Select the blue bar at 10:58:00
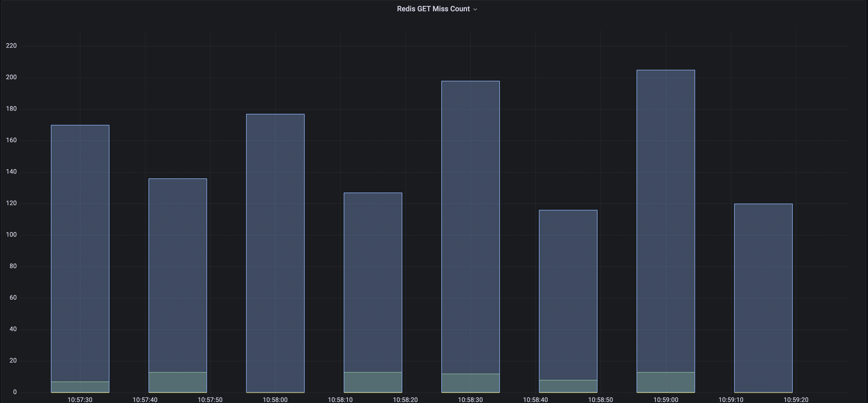Image resolution: width=868 pixels, height=403 pixels. (275, 253)
